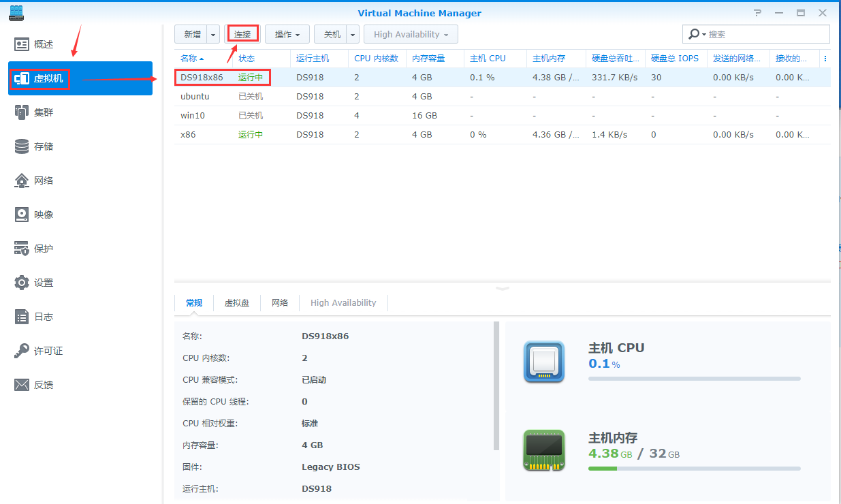Open the 设置 settings gear icon
Viewport: 841px width, 504px height.
point(22,283)
